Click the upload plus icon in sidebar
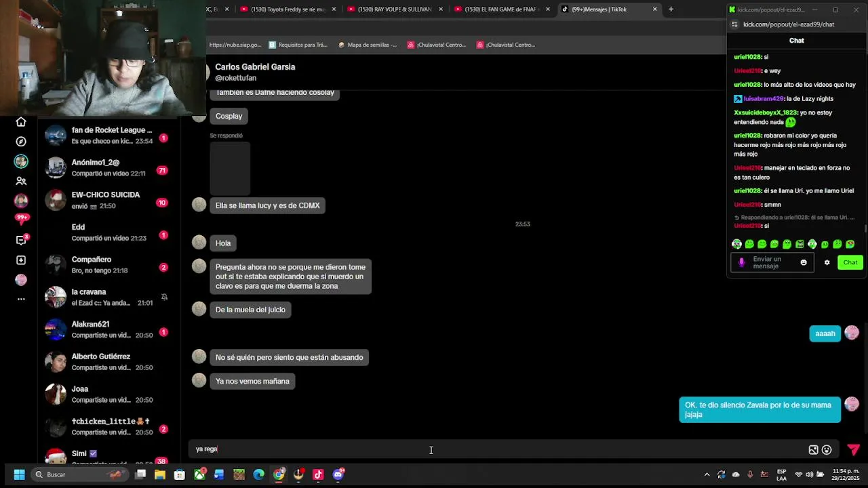 point(21,260)
